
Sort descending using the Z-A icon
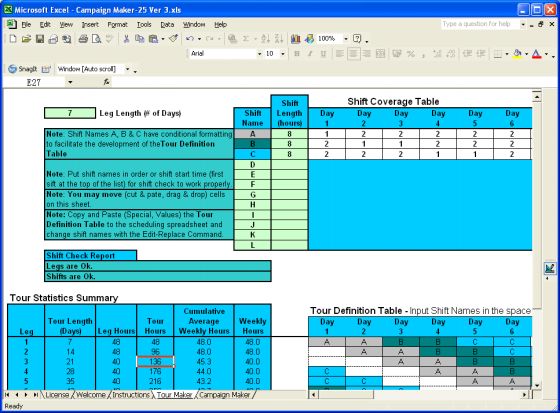[279, 39]
